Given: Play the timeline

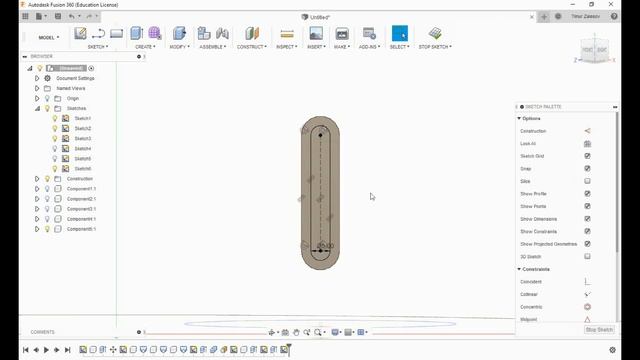Looking at the screenshot, I should 46,350.
